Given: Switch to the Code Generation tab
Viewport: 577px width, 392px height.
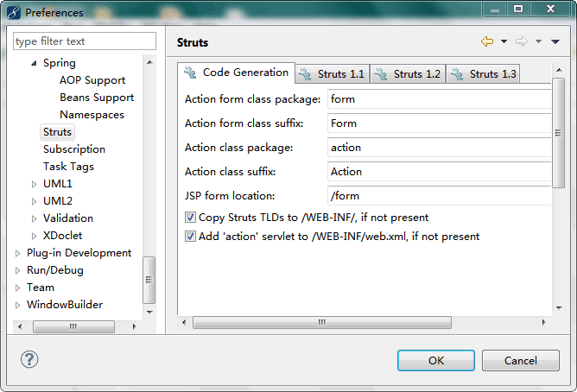Looking at the screenshot, I should point(237,73).
